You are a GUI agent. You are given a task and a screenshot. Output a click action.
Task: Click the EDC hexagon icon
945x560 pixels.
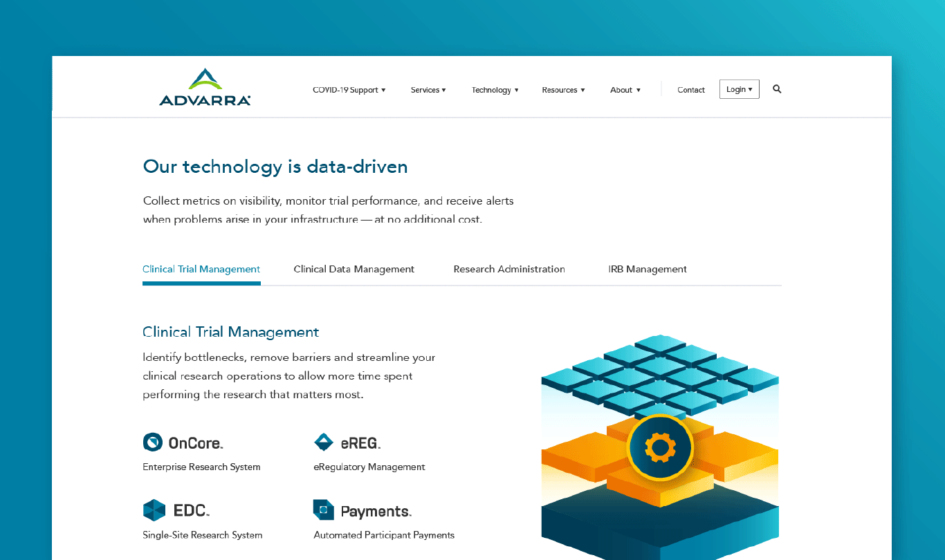(154, 510)
